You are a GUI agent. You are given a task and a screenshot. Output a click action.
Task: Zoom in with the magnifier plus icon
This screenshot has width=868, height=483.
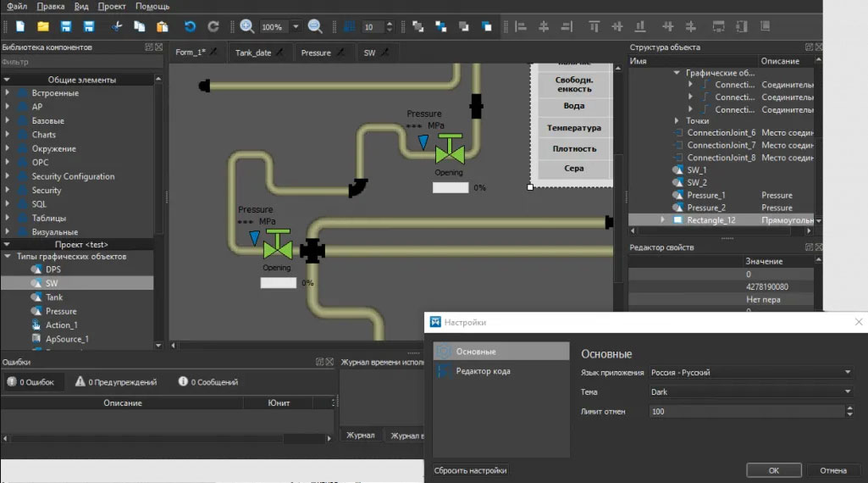pos(246,27)
